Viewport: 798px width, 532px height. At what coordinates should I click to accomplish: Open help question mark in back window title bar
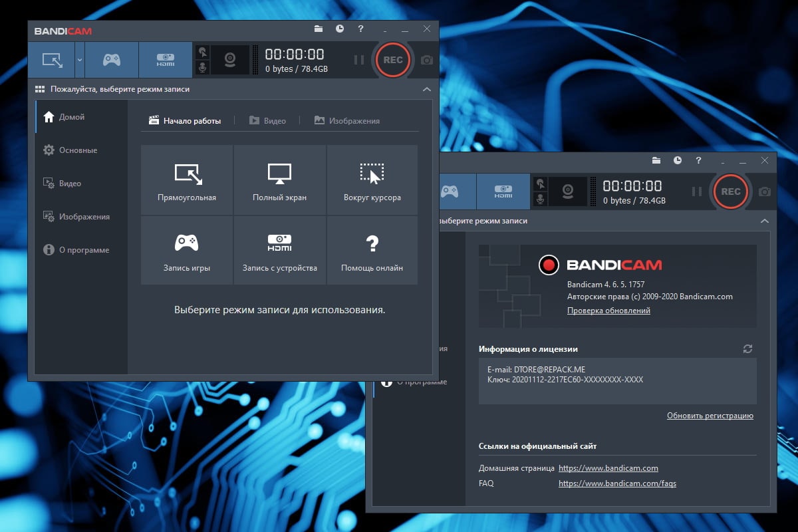point(698,160)
